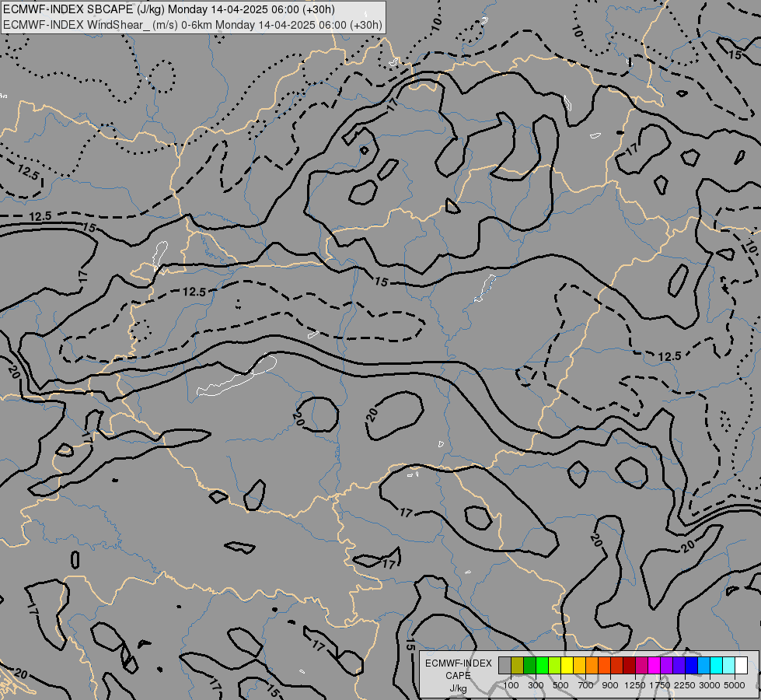The height and width of the screenshot is (700, 761).
Task: Click the '500' legend tick label
Action: pyautogui.click(x=561, y=685)
